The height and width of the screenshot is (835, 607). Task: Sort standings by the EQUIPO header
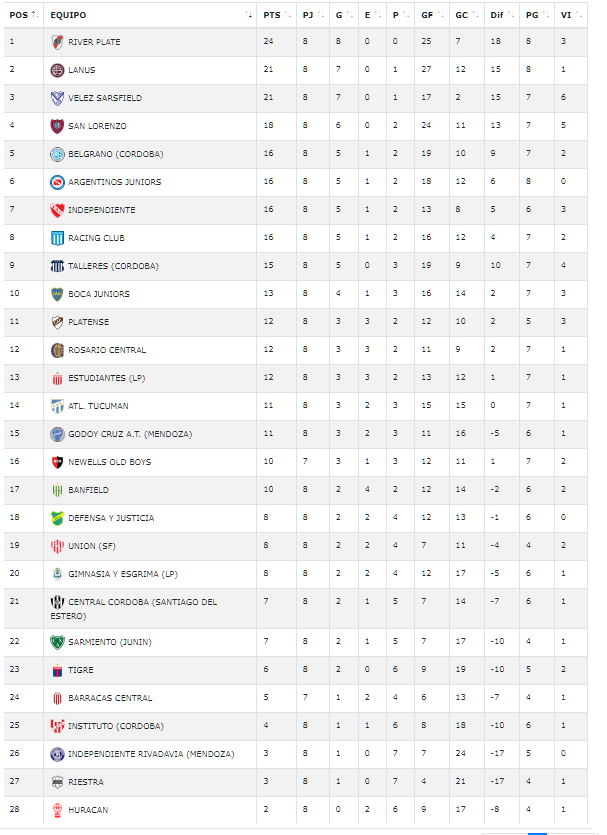pos(68,15)
